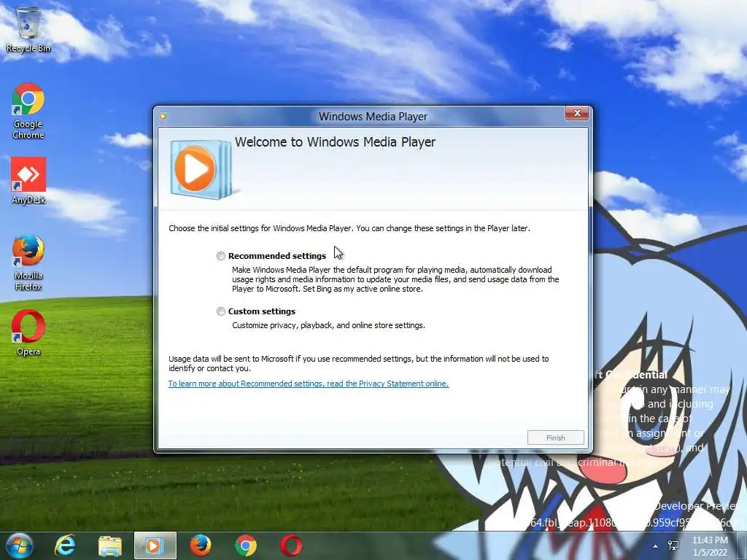Click the Windows Media Player title bar text
This screenshot has height=560, width=747.
(373, 116)
